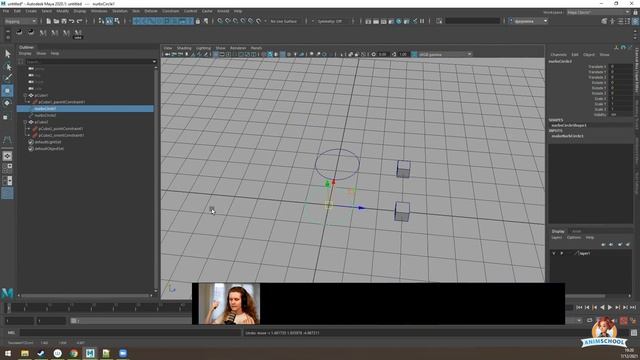Click the Open scene folder icon
The height and width of the screenshot is (360, 640).
56,21
